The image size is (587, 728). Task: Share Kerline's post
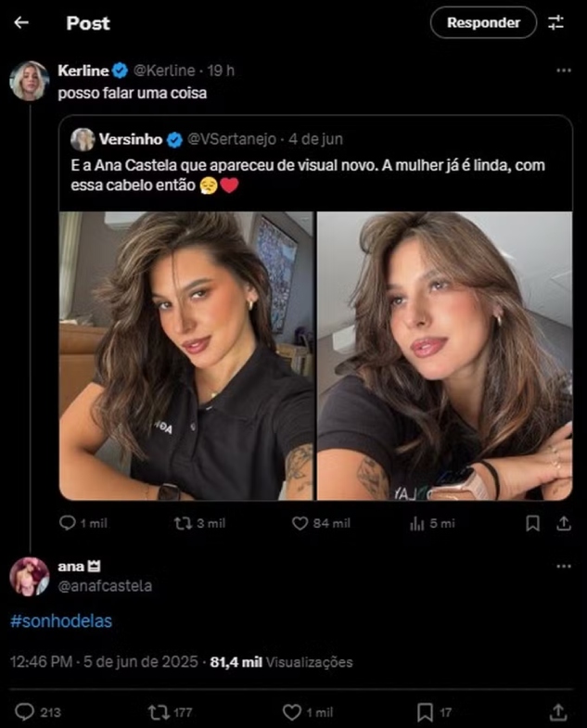click(563, 524)
